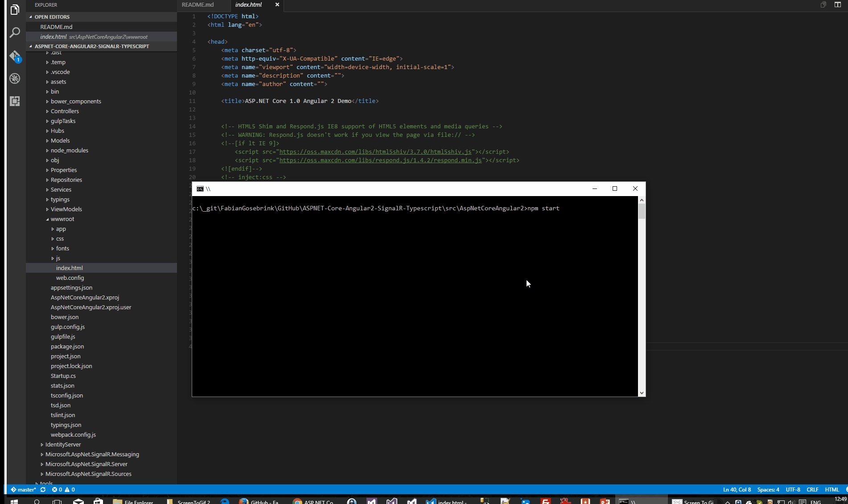The width and height of the screenshot is (848, 504).
Task: Close the index.html tab
Action: [277, 4]
